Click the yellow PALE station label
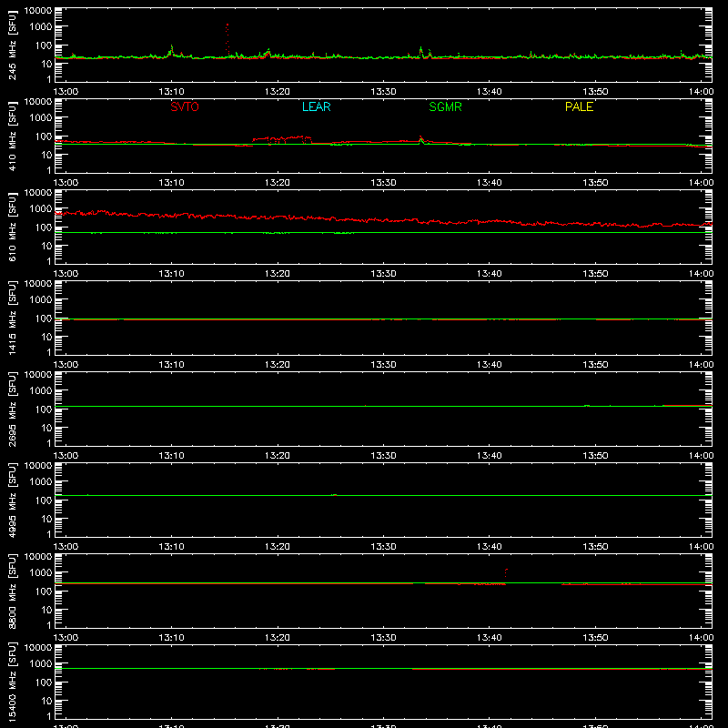 coord(579,106)
